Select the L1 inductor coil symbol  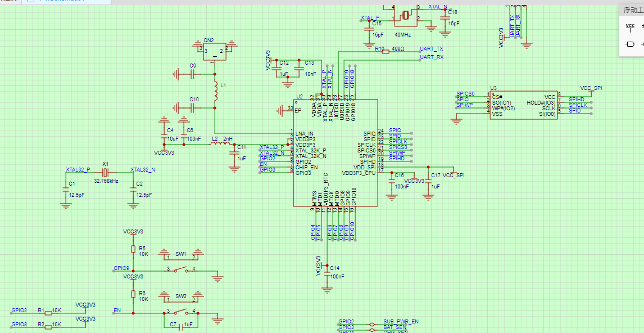tap(215, 91)
